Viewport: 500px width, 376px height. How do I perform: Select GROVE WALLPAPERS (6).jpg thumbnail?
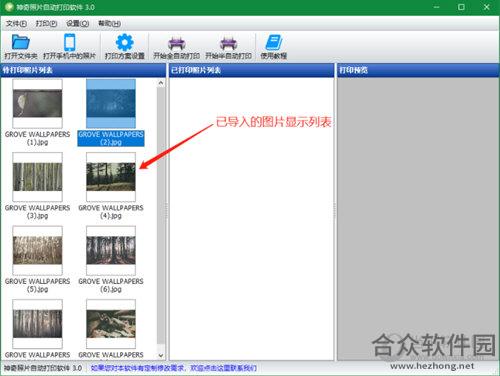point(111,250)
